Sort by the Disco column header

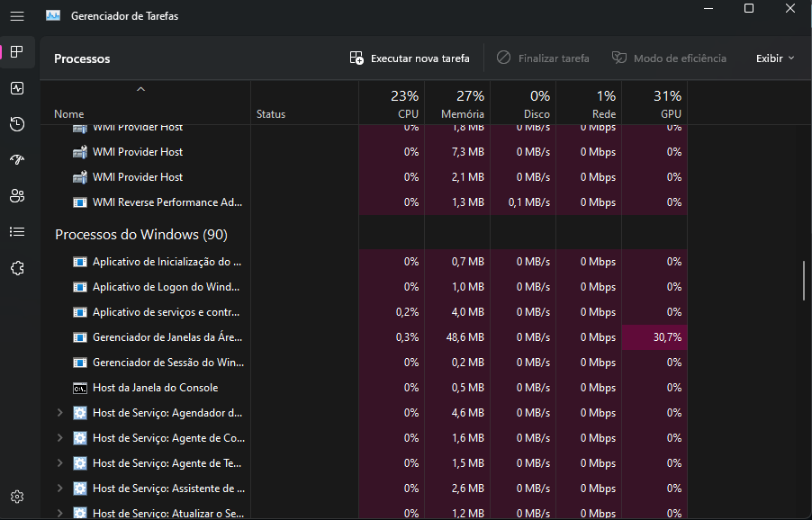[x=523, y=103]
